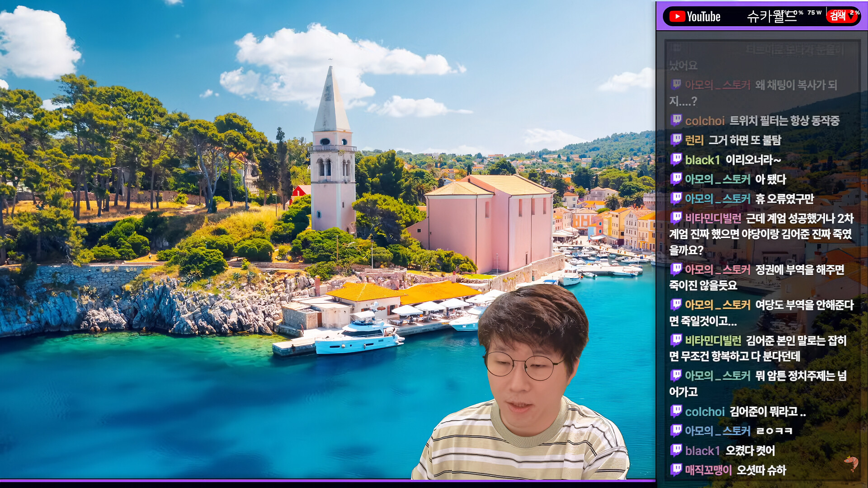The height and width of the screenshot is (488, 868).
Task: Click the shrimp icon in the chat corner
Action: click(851, 462)
